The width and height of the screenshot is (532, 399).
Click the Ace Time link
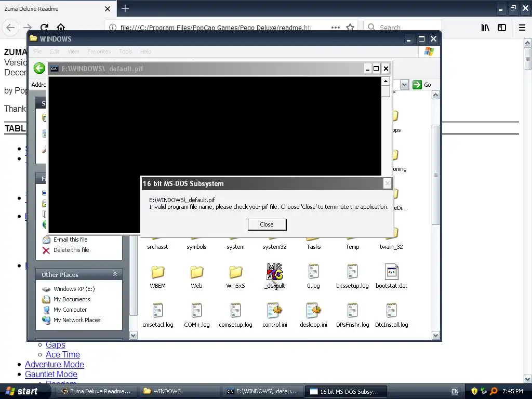click(x=63, y=354)
